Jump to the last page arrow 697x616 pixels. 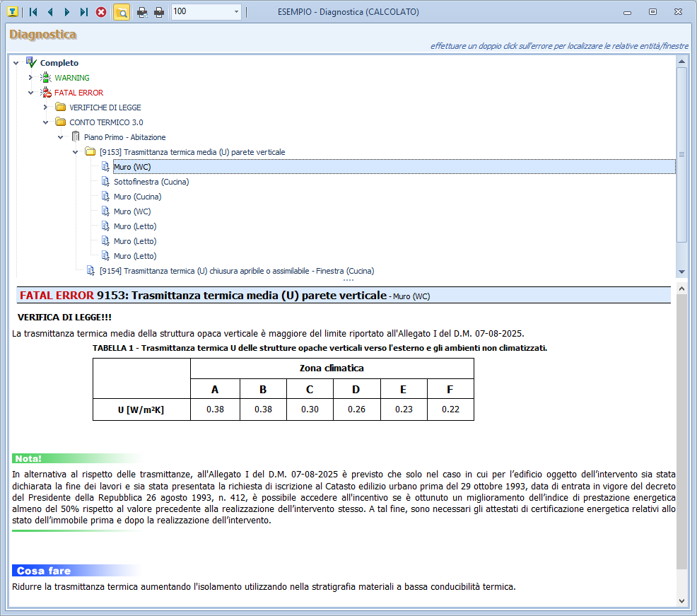(84, 12)
